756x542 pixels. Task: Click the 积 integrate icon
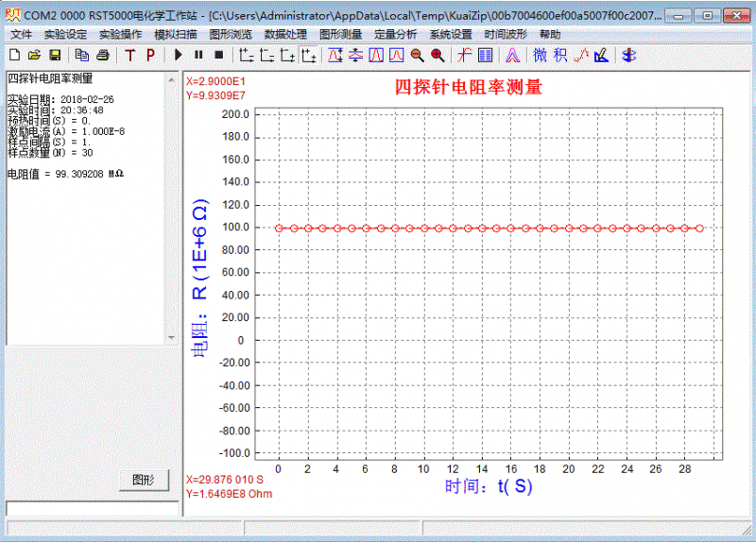click(560, 55)
